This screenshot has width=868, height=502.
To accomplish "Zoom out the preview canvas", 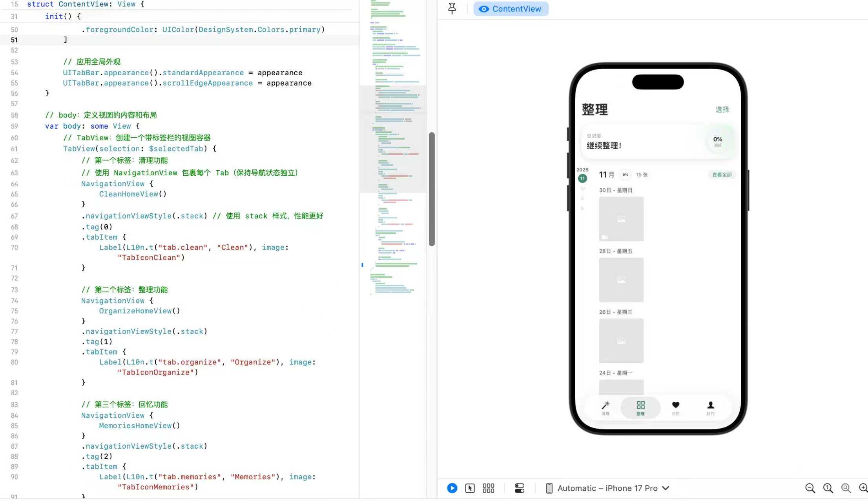I will 810,488.
